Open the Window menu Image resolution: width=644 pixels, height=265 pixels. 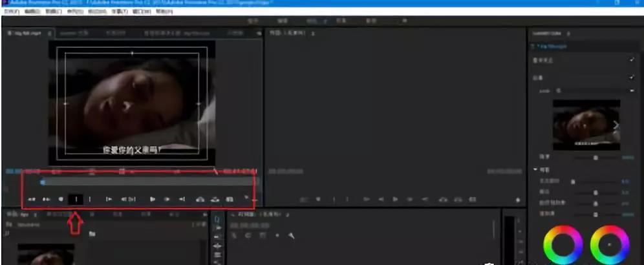click(x=142, y=12)
